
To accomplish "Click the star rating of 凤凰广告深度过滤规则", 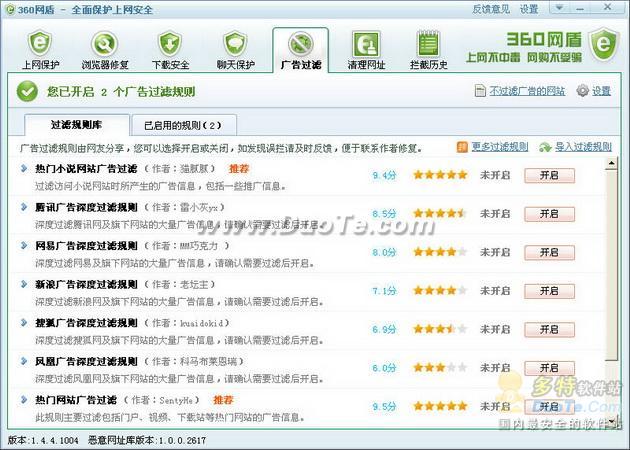I will [x=440, y=368].
